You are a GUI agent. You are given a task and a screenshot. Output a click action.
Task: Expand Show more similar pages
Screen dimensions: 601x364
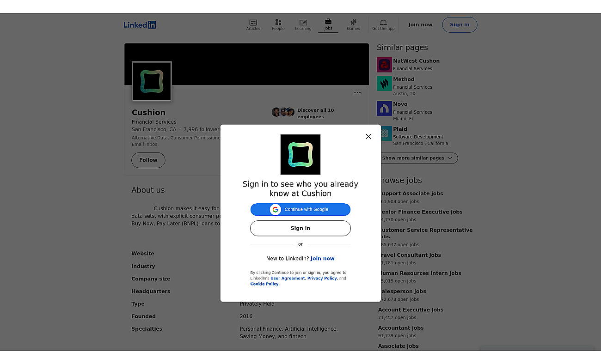tap(417, 158)
